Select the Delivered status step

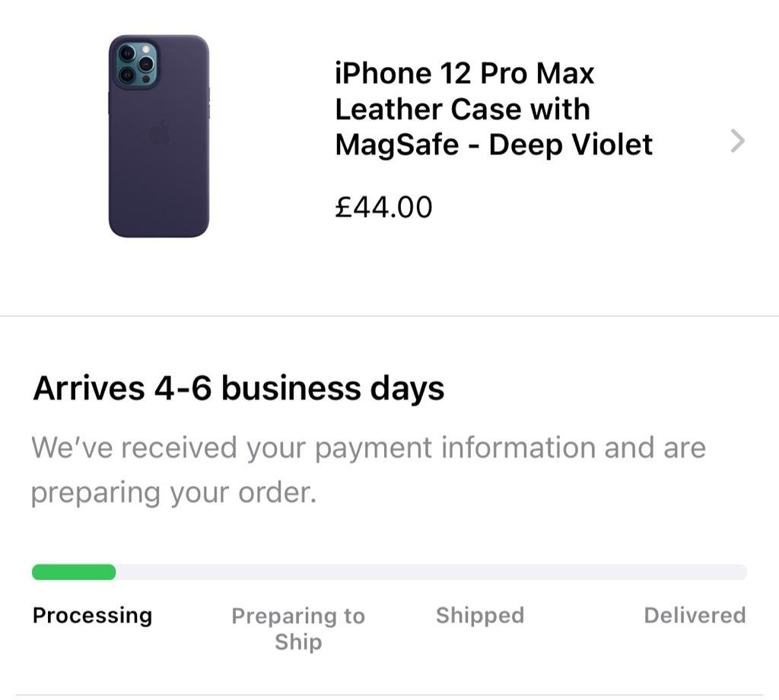coord(694,615)
